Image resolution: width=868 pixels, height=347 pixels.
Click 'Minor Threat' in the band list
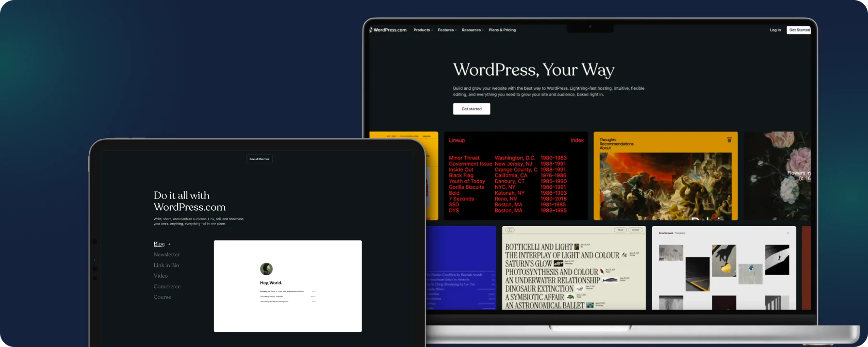[464, 158]
